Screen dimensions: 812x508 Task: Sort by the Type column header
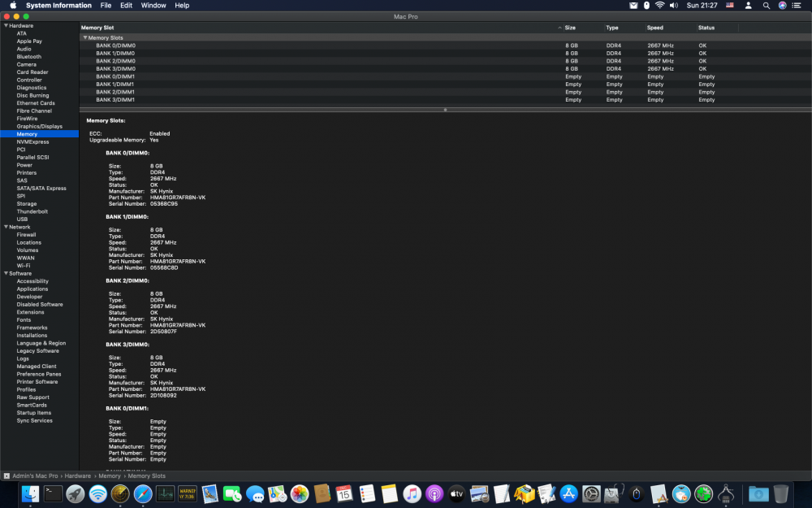pos(624,28)
